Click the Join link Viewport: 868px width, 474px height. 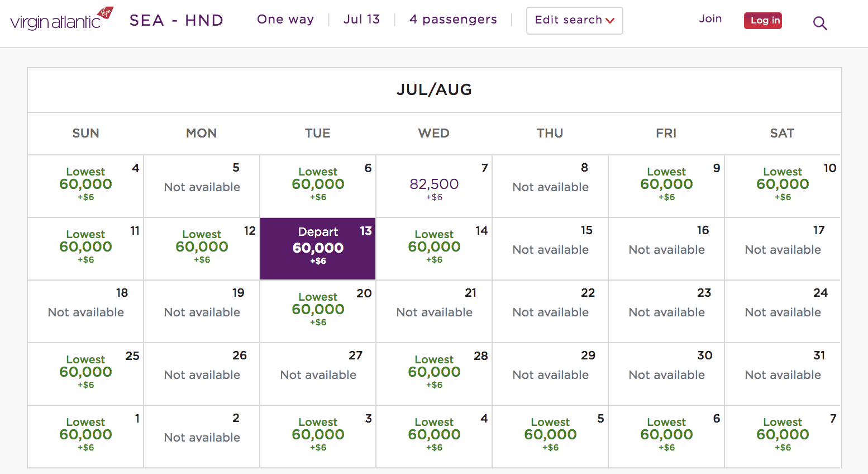tap(710, 18)
